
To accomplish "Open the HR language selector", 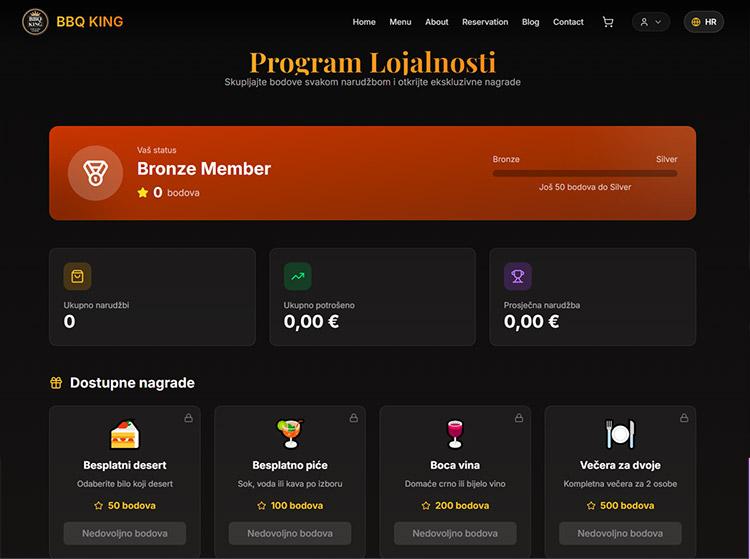I will pos(704,22).
